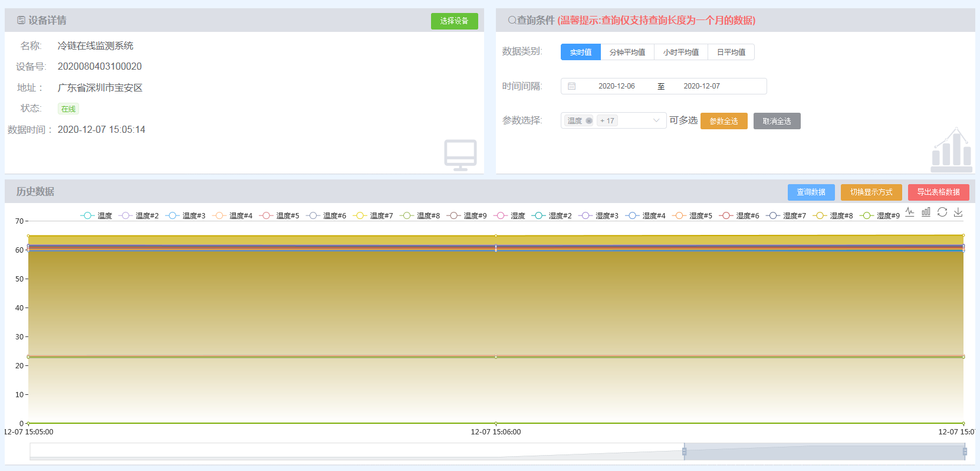Select the 分钟平均值 data type tab
This screenshot has height=471, width=980.
click(x=627, y=53)
